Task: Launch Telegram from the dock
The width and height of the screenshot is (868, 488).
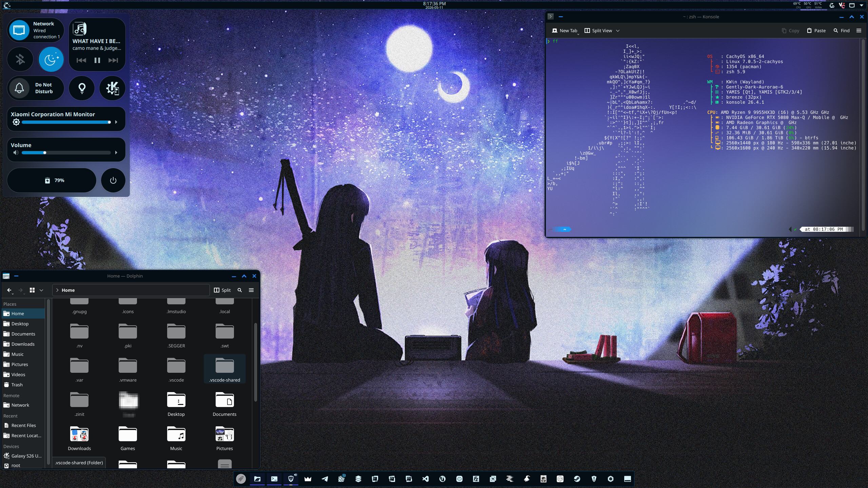Action: pos(324,479)
